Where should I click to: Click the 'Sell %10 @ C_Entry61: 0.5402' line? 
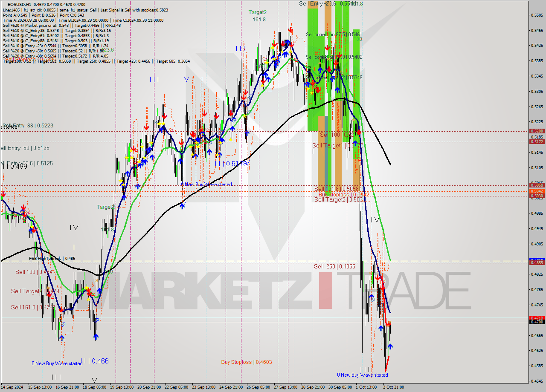coord(55,35)
